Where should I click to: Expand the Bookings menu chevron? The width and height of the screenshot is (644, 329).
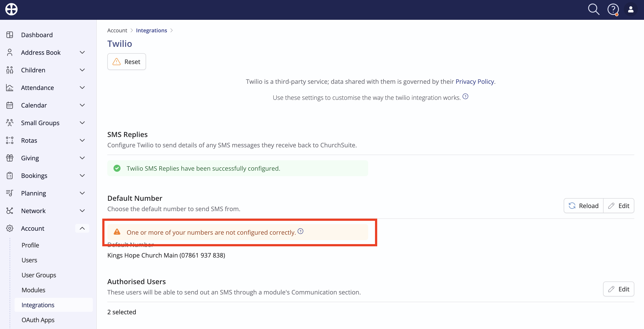tap(82, 175)
